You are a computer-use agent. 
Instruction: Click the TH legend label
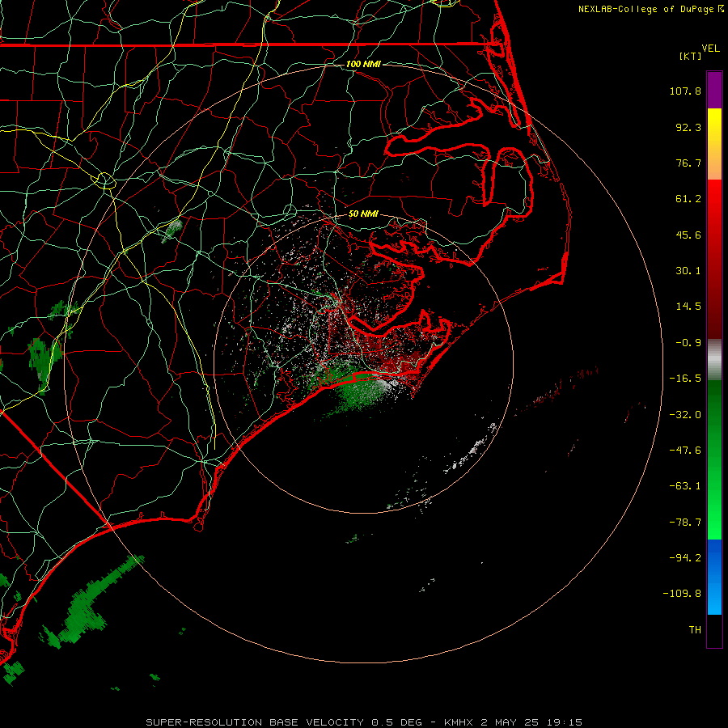point(695,630)
